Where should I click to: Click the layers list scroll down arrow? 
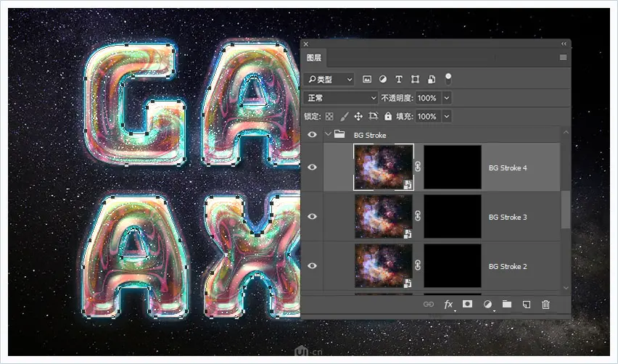(x=566, y=288)
